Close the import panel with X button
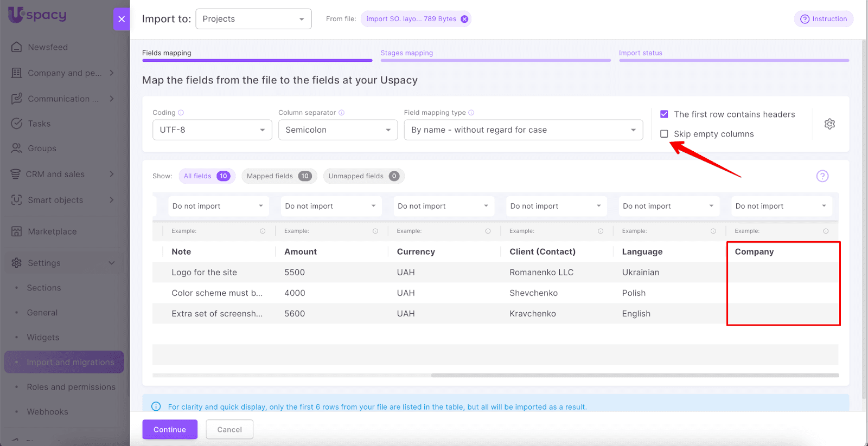The image size is (868, 446). click(122, 19)
